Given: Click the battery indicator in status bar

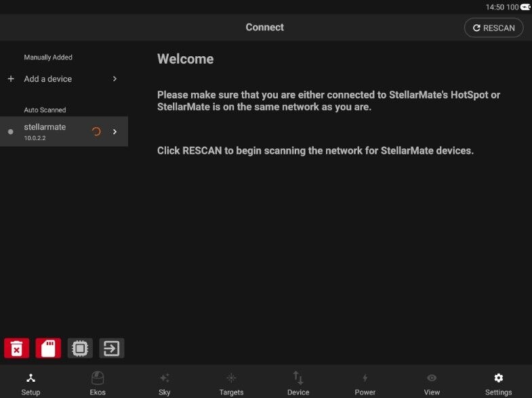Looking at the screenshot, I should (x=525, y=7).
